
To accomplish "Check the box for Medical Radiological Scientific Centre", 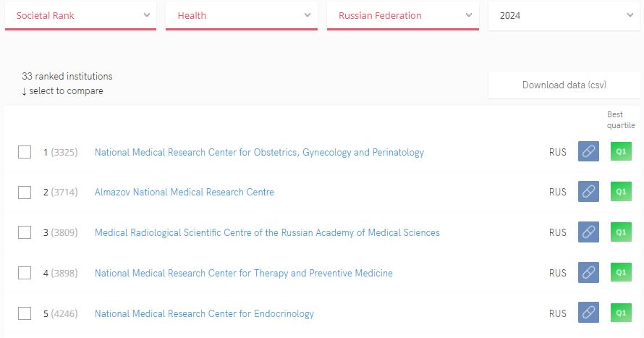I will point(25,232).
